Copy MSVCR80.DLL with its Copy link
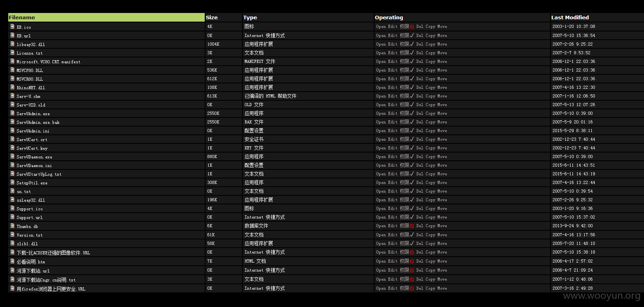The image size is (644, 307). (x=430, y=79)
